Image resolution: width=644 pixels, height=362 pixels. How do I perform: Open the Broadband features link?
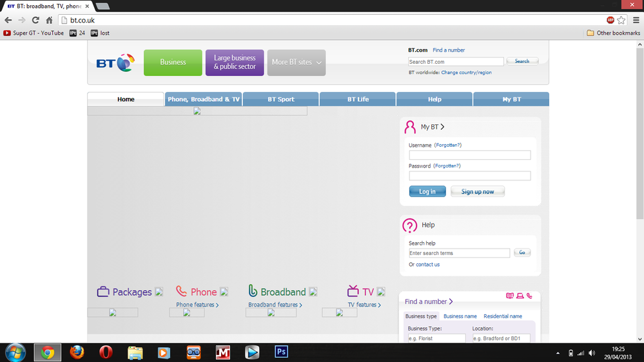click(x=275, y=305)
